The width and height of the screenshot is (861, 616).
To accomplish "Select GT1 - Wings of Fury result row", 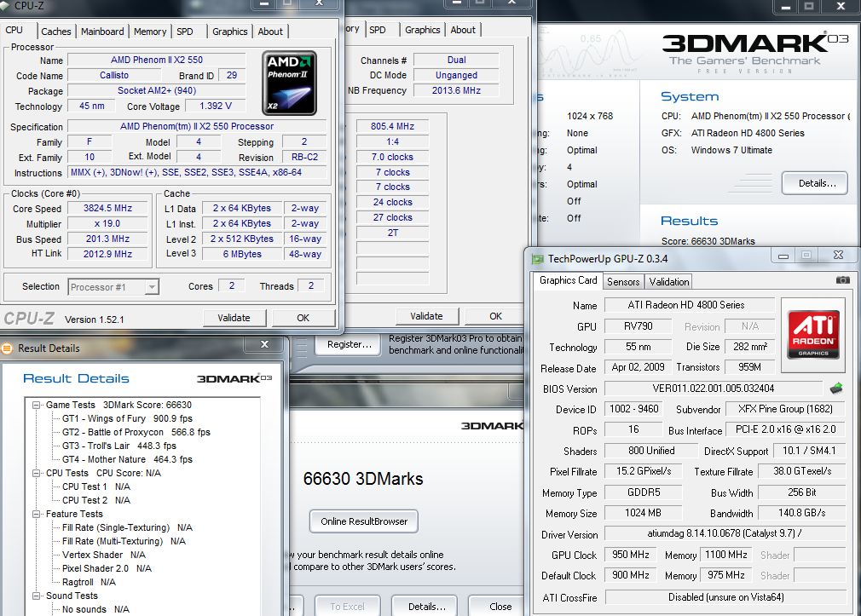I will pos(127,419).
